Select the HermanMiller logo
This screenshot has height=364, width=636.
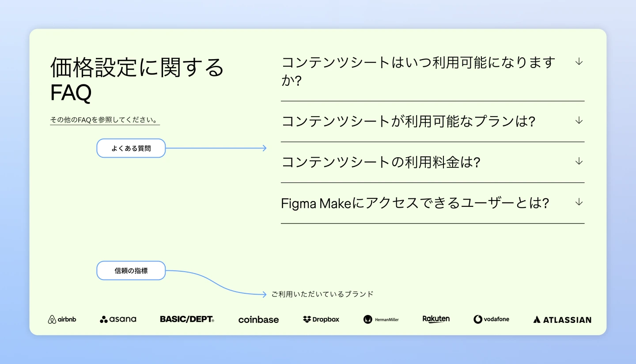[381, 319]
